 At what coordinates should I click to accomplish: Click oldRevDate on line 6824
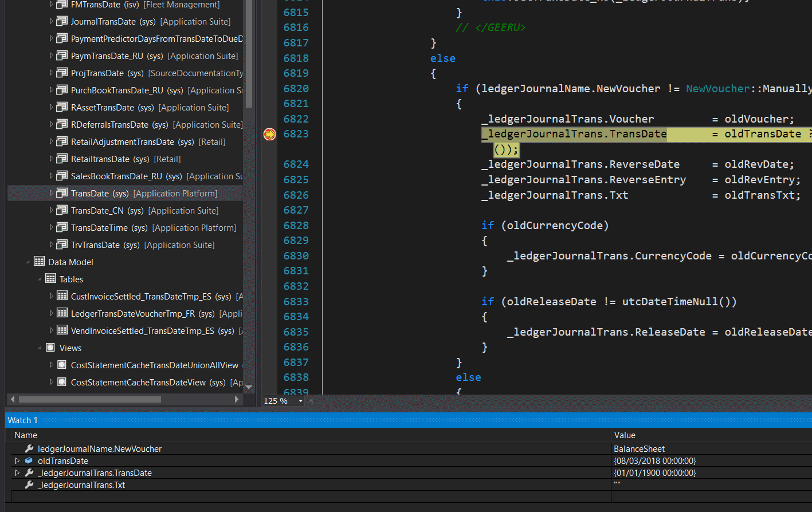click(x=756, y=164)
